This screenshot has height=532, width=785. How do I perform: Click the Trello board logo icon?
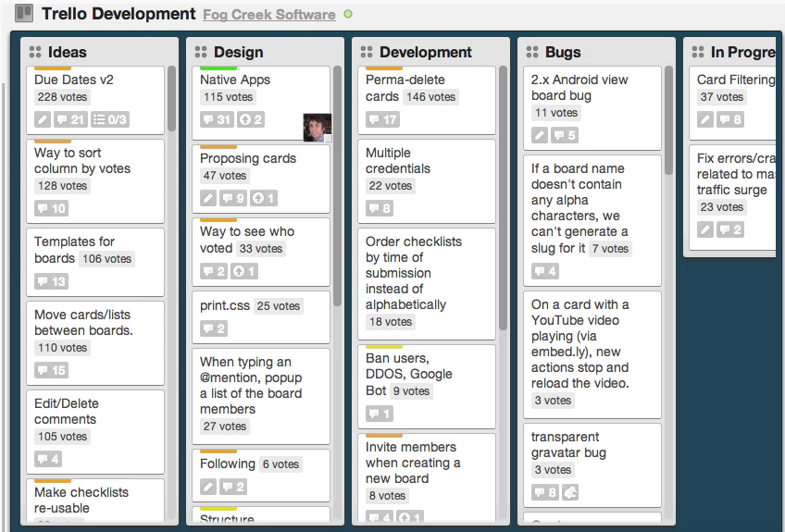point(24,13)
